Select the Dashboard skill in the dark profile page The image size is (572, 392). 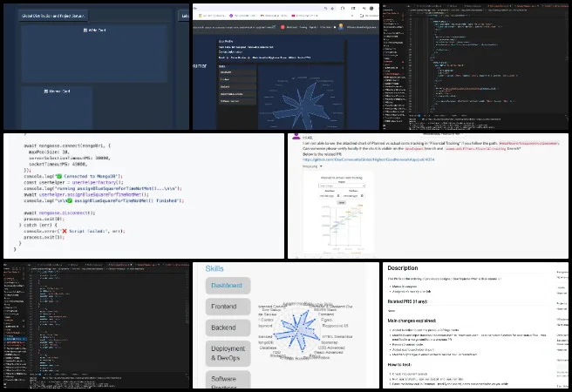(x=237, y=72)
